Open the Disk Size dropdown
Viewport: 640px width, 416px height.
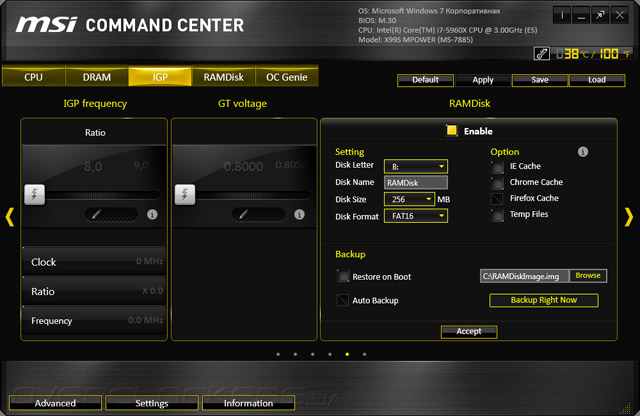pos(409,199)
